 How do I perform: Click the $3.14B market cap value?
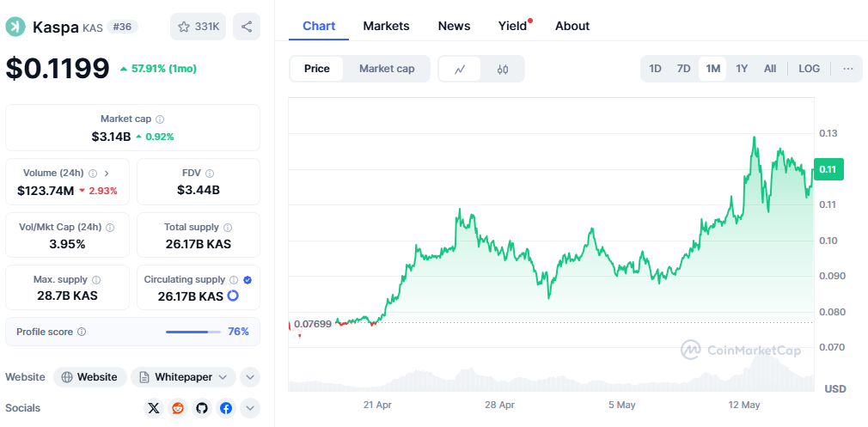(x=111, y=136)
